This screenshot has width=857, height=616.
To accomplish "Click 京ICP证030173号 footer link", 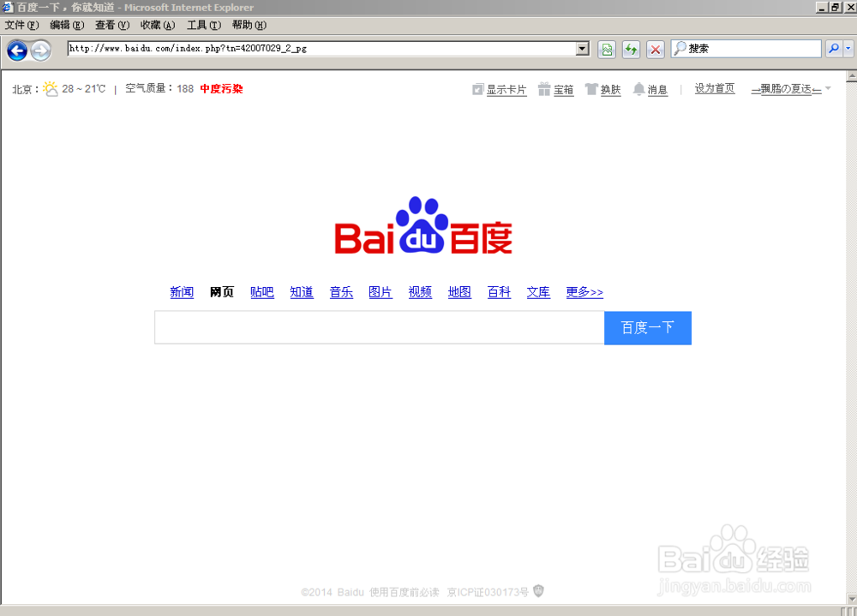I will [x=488, y=592].
